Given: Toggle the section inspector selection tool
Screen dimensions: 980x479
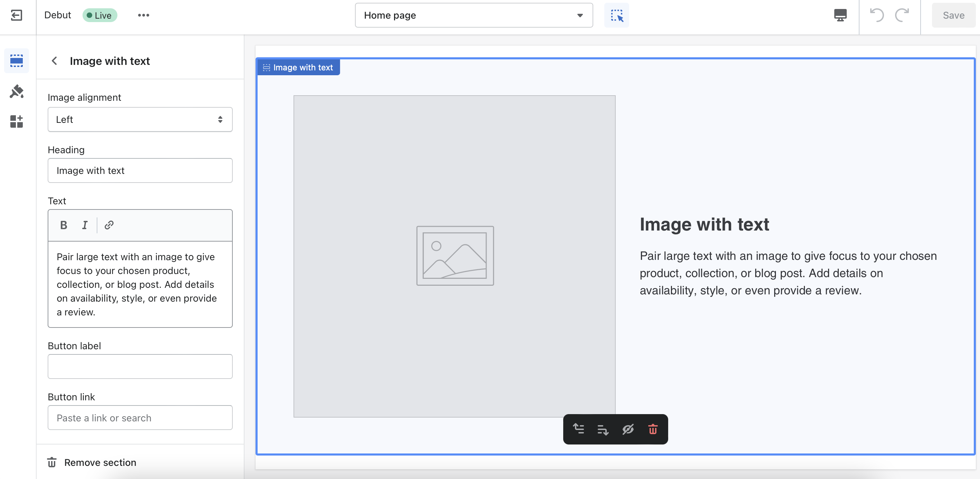Looking at the screenshot, I should [x=616, y=15].
